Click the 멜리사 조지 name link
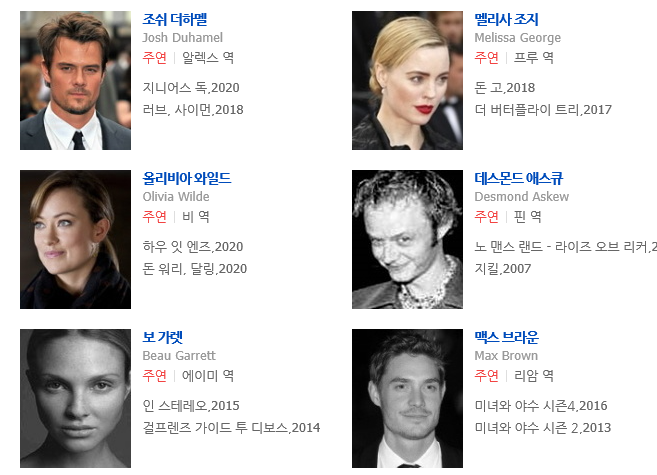This screenshot has height=475, width=657. pos(506,19)
